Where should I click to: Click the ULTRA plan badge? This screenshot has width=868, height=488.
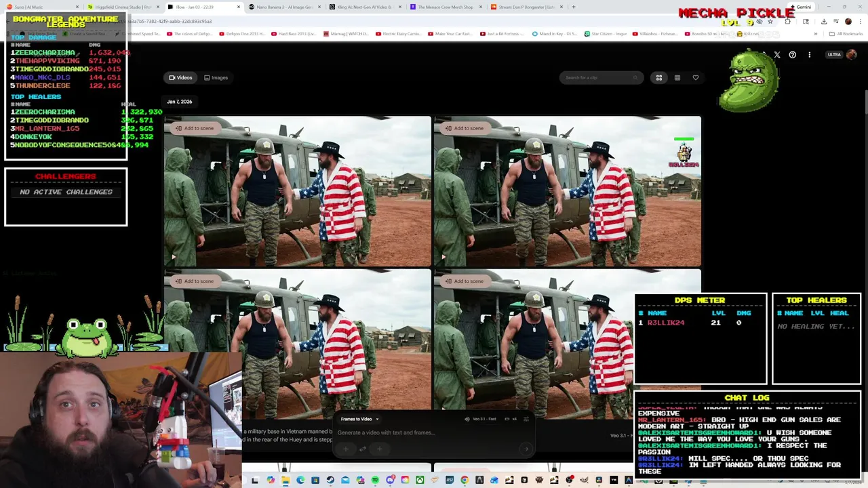click(x=833, y=55)
